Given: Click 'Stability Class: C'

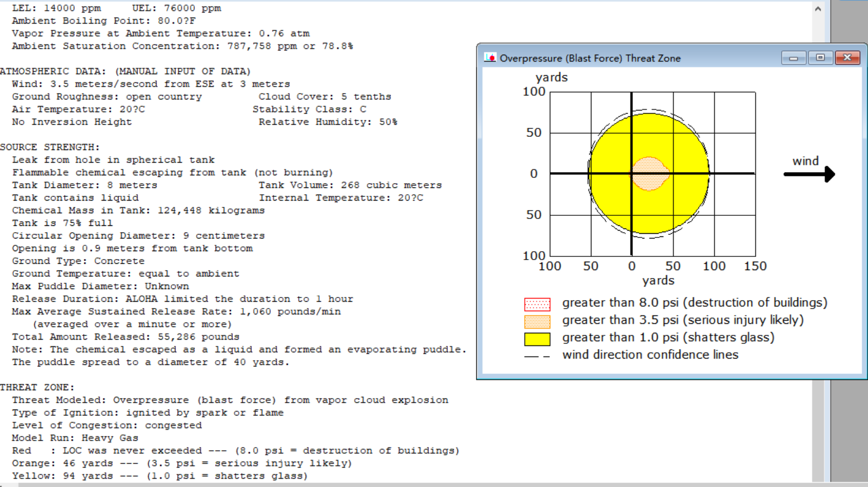Looking at the screenshot, I should [x=309, y=110].
